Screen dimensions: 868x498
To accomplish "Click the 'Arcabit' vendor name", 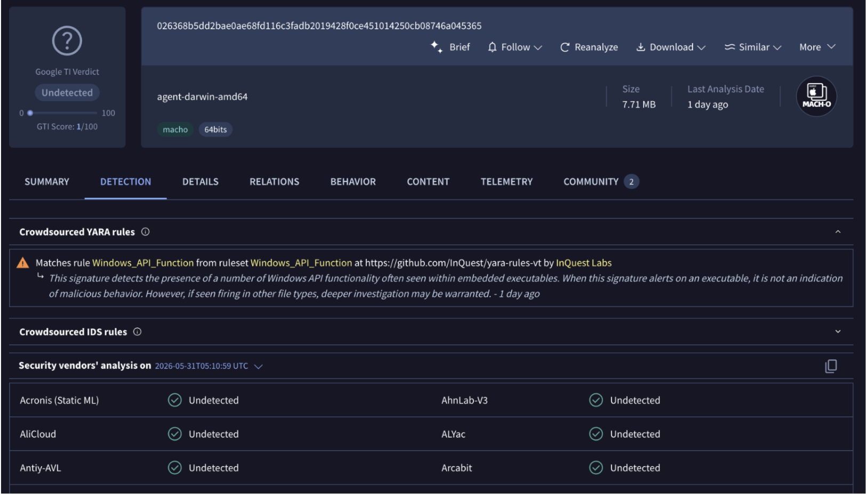I will (457, 468).
